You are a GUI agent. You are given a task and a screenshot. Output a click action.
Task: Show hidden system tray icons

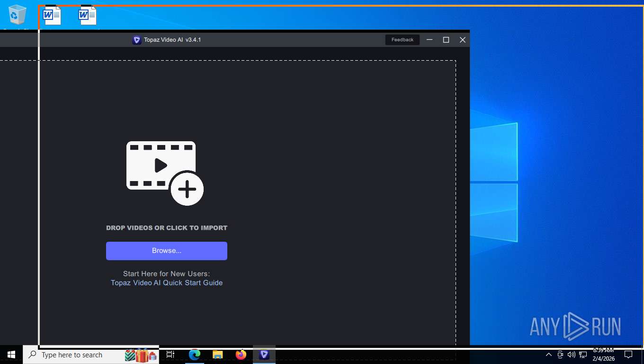549,355
